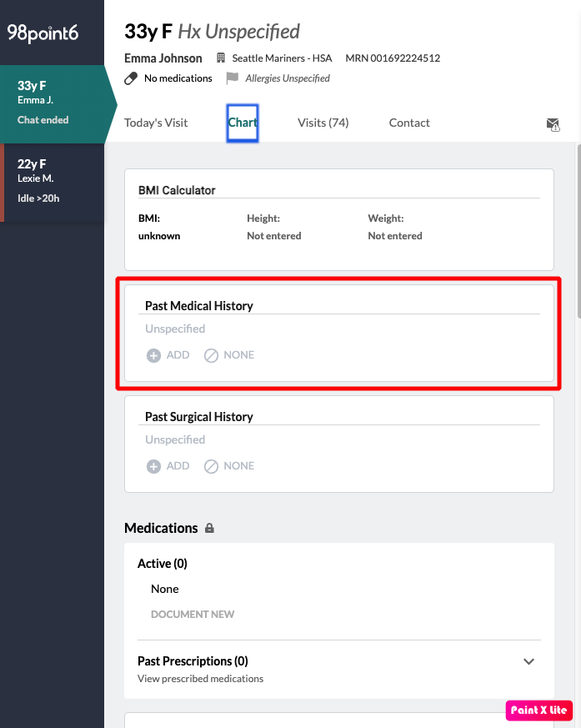Switch to the Chart tab

pos(243,123)
